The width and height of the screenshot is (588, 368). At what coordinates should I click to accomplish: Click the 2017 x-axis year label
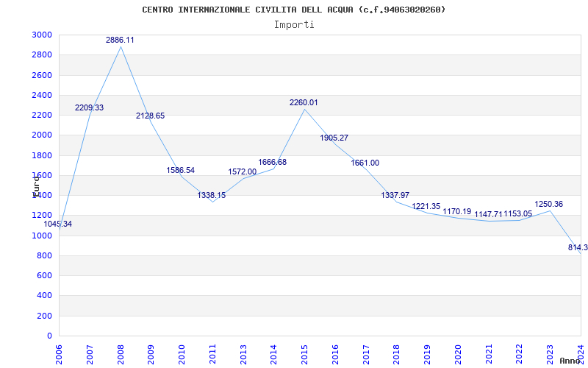click(x=366, y=355)
